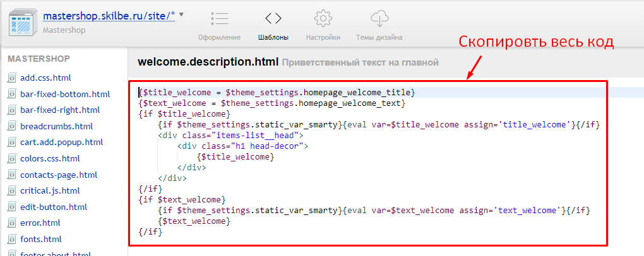Select the breadcrumbs.html template file
This screenshot has height=256, width=644.
click(56, 127)
